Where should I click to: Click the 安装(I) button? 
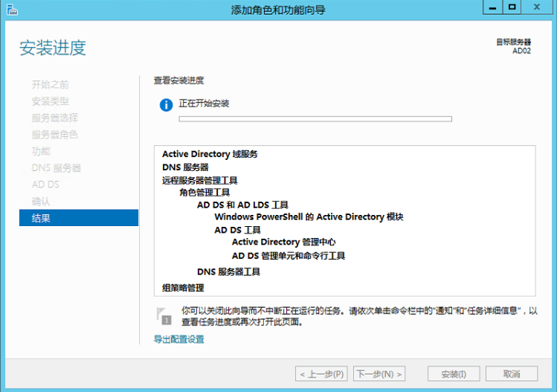pos(454,374)
